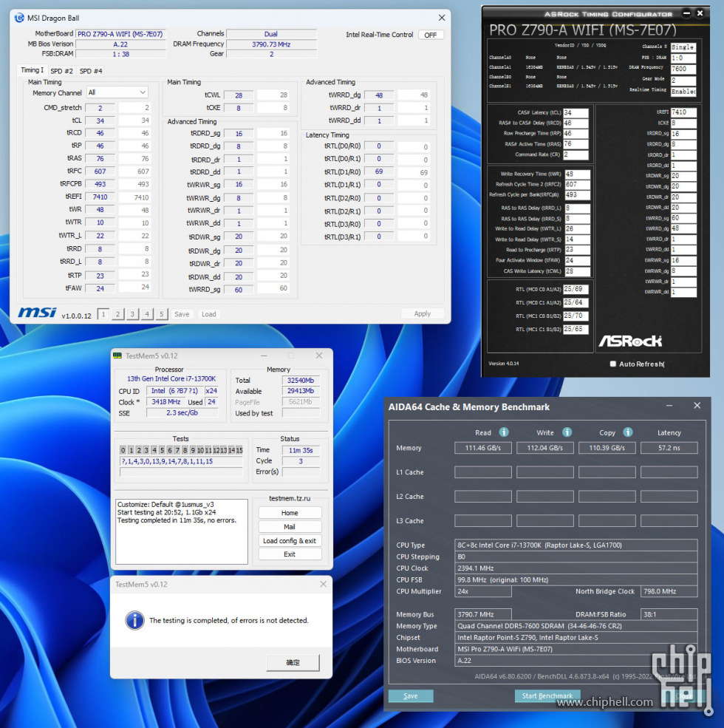
Task: Close the ASRock Timing Configurator window
Action: click(x=700, y=13)
